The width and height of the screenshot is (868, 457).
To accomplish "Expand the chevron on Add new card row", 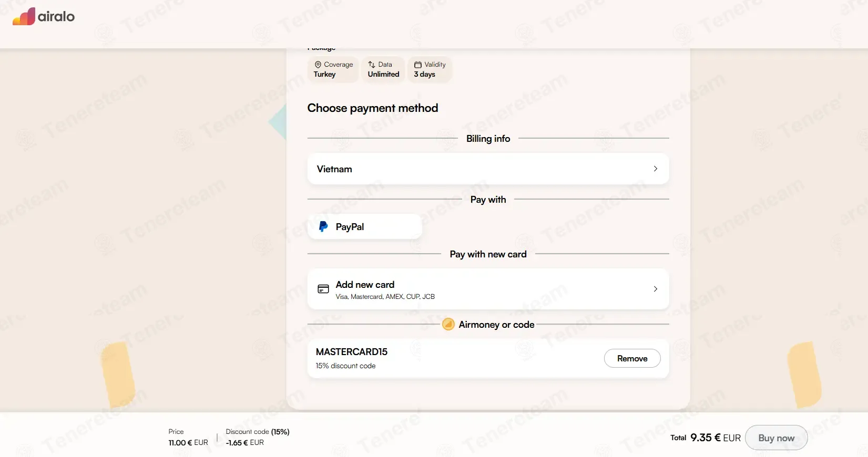I will [656, 289].
